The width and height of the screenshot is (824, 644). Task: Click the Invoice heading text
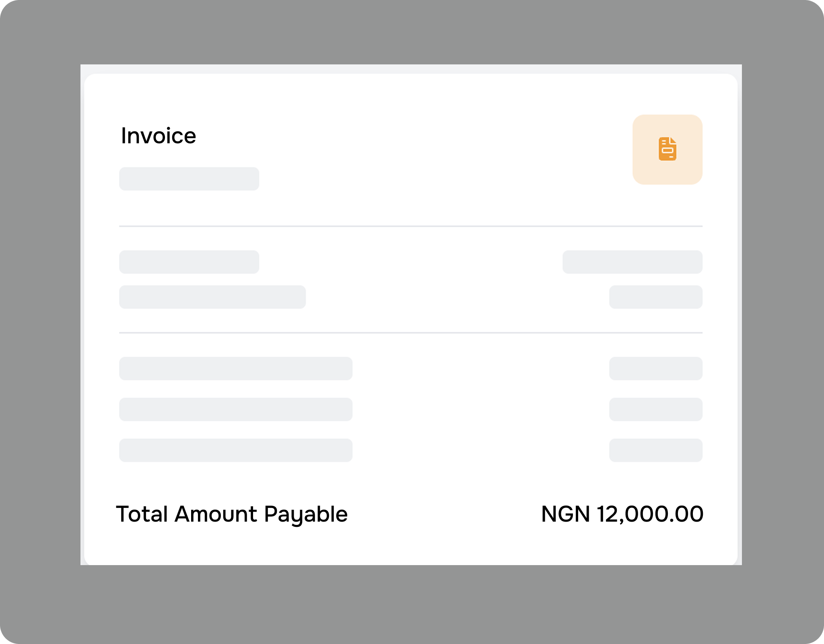[x=159, y=136]
